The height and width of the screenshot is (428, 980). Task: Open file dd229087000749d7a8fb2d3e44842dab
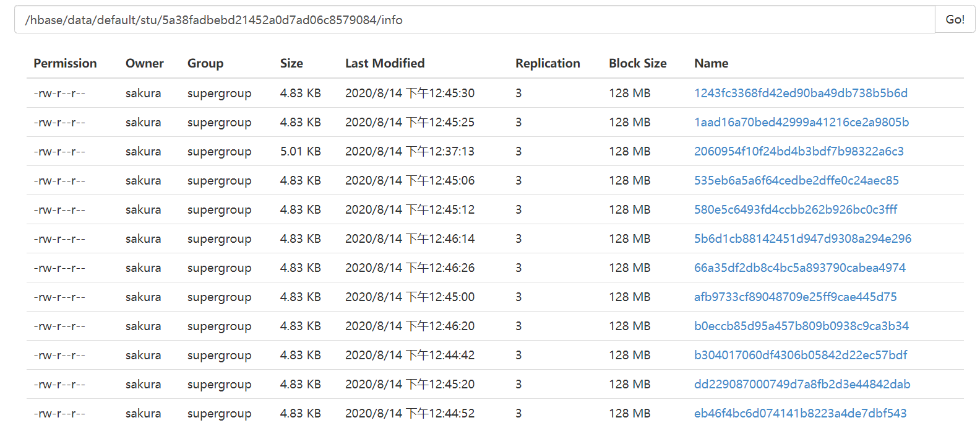pyautogui.click(x=802, y=384)
